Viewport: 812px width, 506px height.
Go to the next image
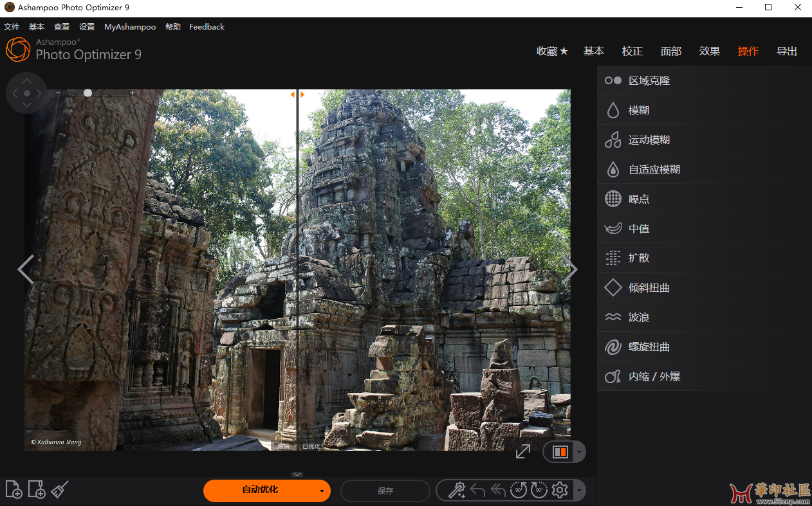569,269
